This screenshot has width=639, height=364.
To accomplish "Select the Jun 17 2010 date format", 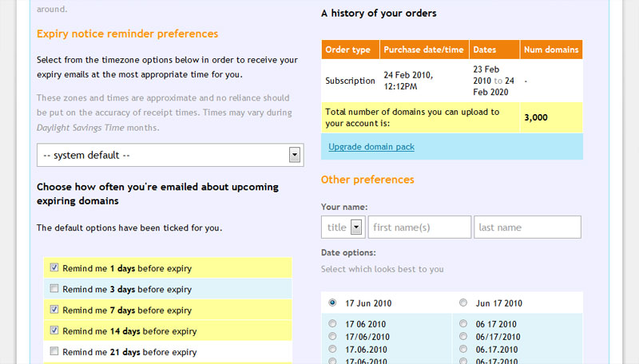I will point(463,303).
